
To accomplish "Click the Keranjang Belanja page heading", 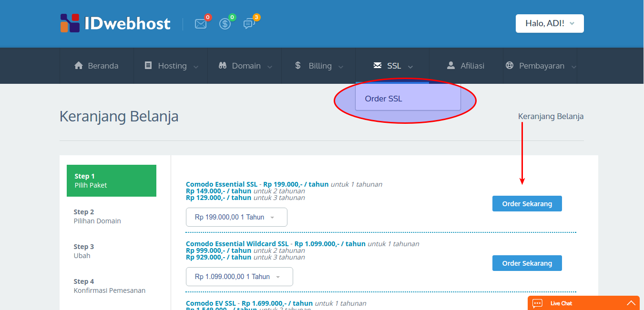I will point(119,116).
